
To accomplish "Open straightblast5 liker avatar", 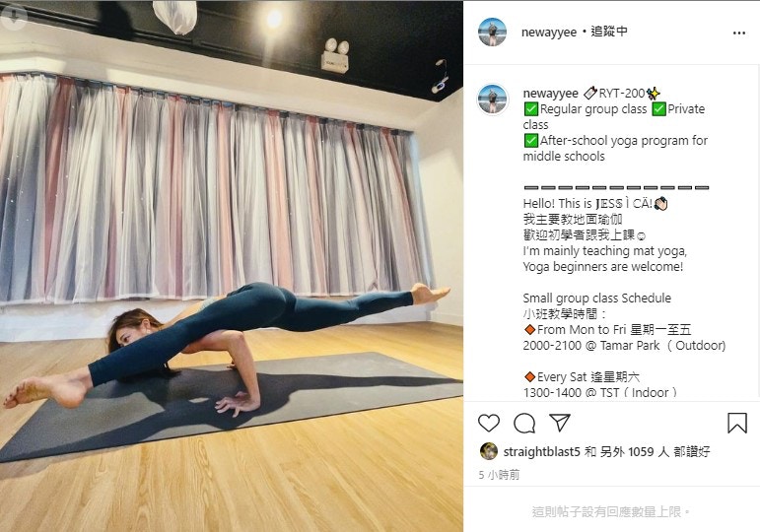I will coord(489,451).
